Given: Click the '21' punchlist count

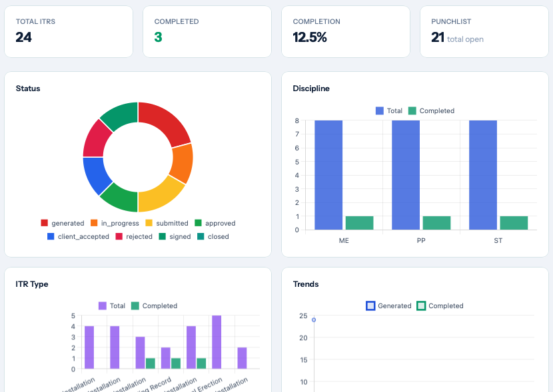Looking at the screenshot, I should [x=438, y=37].
